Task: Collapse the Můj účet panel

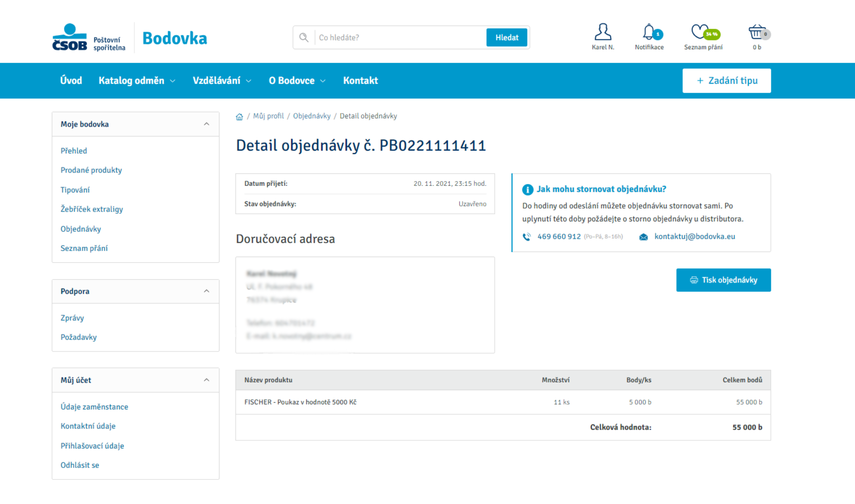Action: pos(206,380)
